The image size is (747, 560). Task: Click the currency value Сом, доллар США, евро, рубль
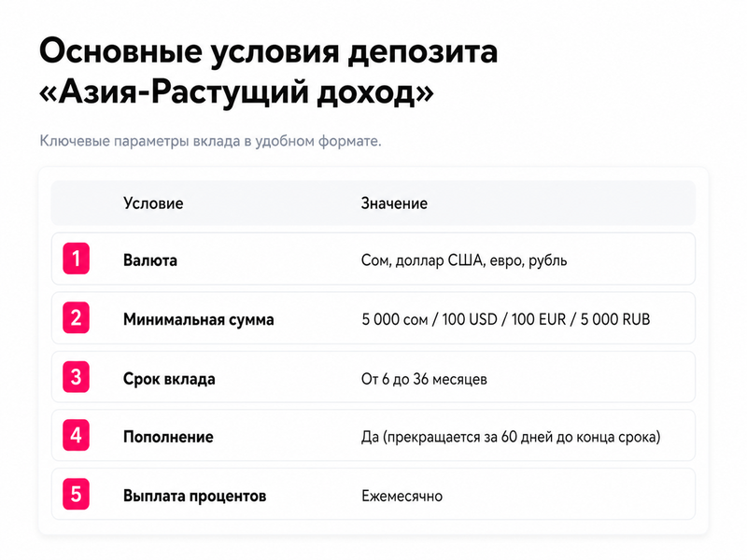[464, 260]
